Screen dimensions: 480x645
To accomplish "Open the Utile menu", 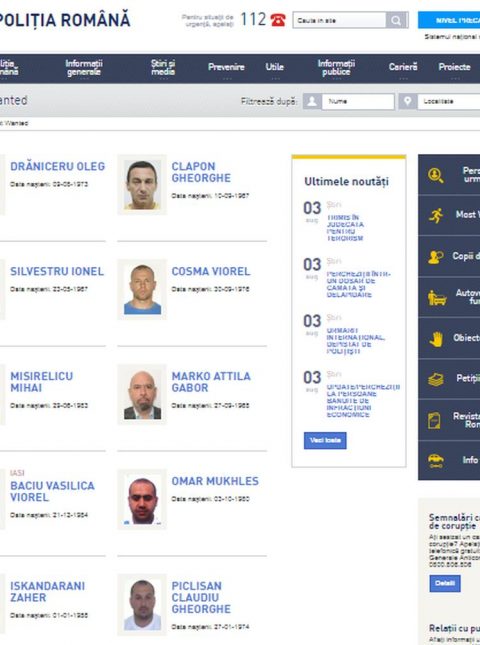I will click(x=275, y=67).
